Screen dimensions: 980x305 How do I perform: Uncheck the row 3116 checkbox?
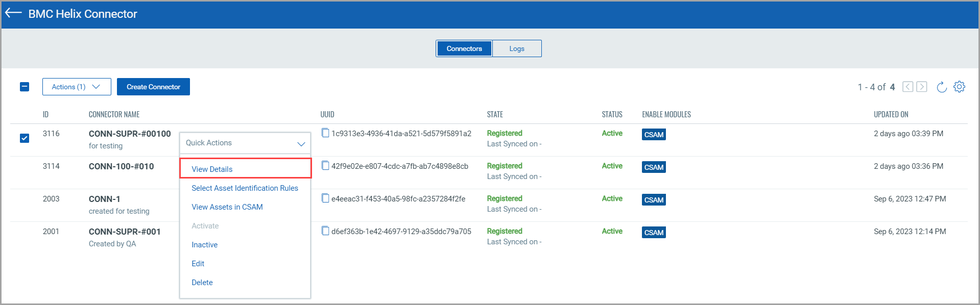pos(25,138)
